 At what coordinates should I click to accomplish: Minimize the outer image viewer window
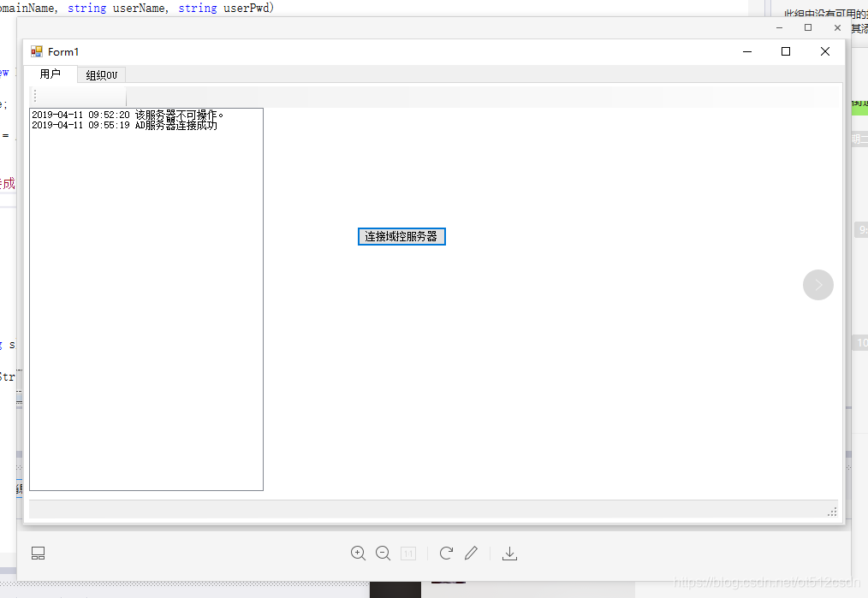780,27
